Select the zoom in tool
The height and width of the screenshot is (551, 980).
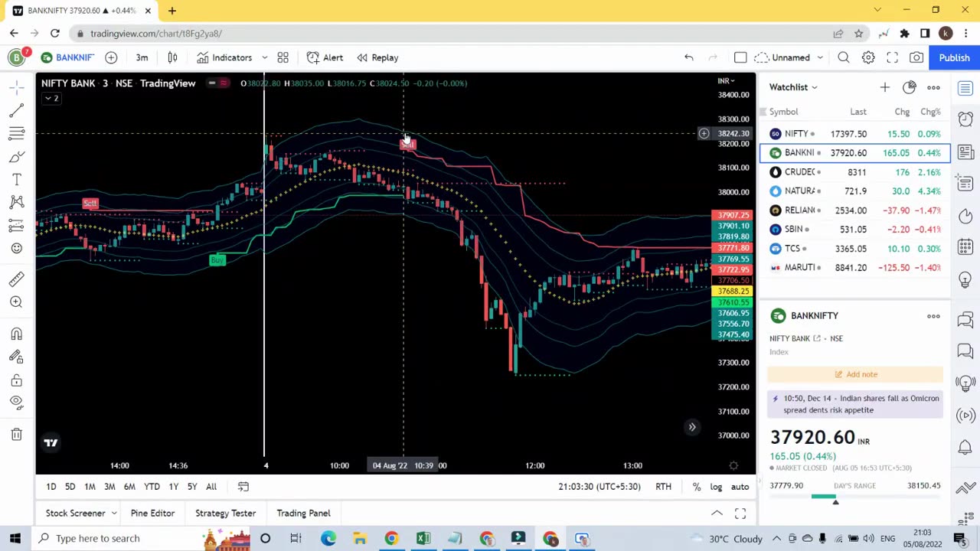tap(16, 302)
